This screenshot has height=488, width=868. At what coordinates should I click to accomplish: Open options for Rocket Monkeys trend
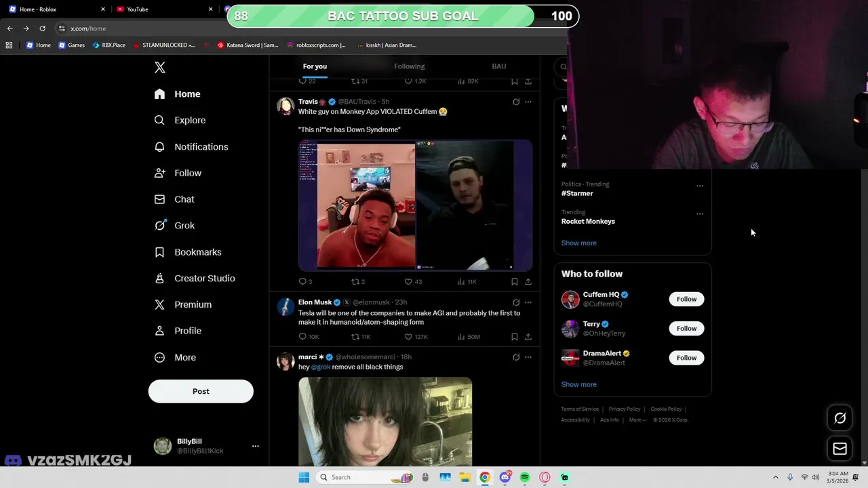pos(700,214)
